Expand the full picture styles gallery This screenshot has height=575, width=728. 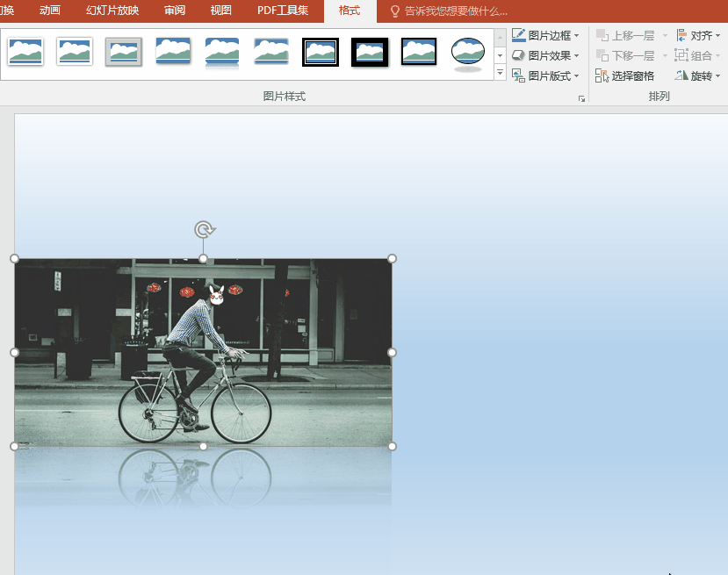[500, 73]
